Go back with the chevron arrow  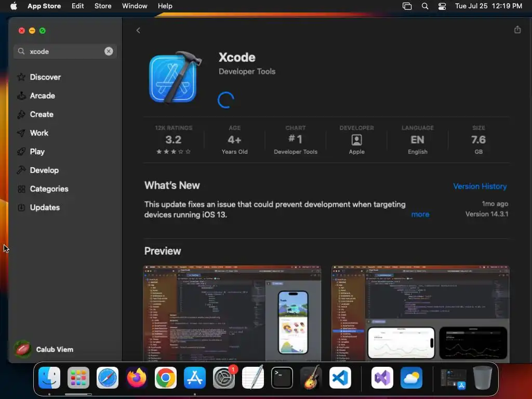[138, 31]
